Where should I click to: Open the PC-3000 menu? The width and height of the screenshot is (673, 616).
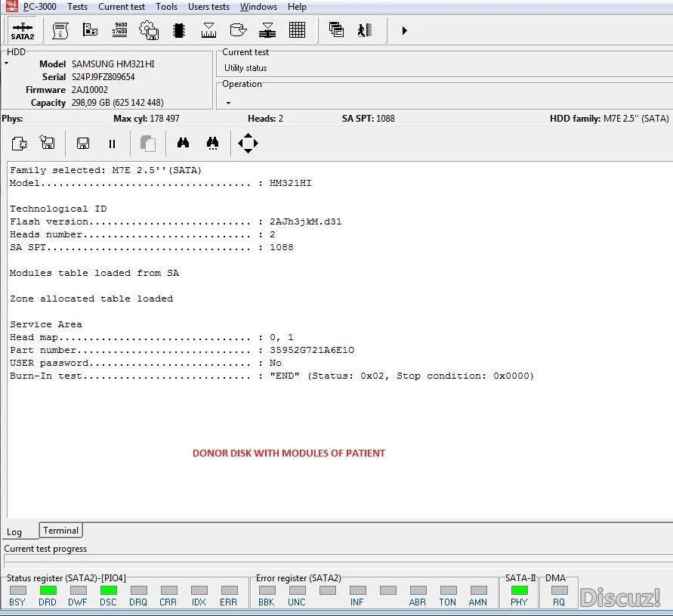(39, 7)
